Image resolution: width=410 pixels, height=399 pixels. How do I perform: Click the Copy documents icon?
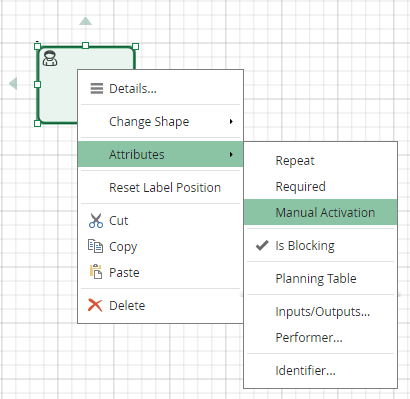(x=95, y=246)
